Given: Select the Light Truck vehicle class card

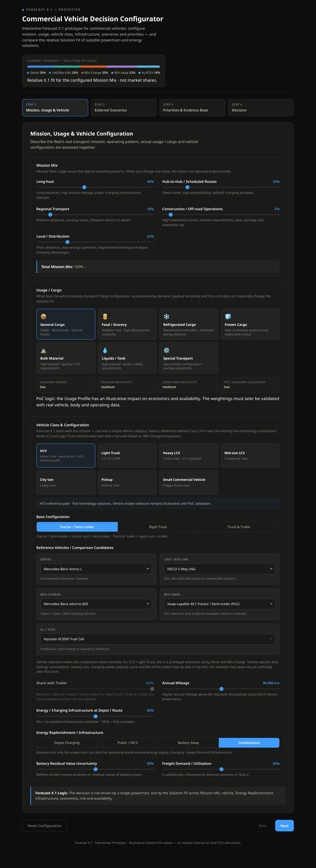Looking at the screenshot, I should pos(127,456).
